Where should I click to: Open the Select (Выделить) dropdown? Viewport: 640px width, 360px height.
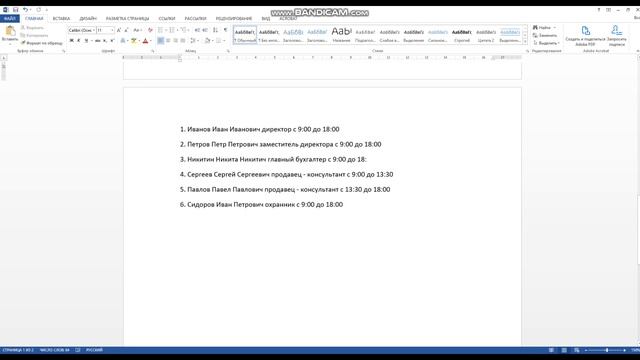(547, 43)
